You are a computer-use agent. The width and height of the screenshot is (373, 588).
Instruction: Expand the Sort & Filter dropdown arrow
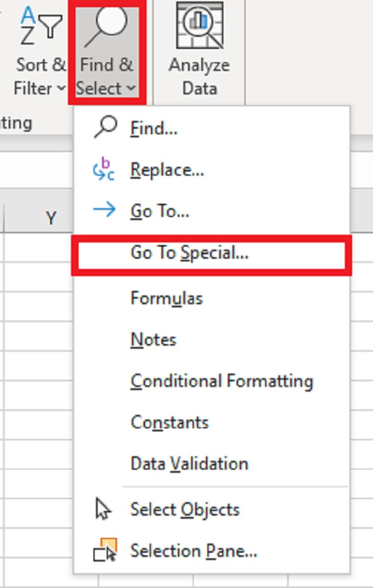tap(61, 88)
